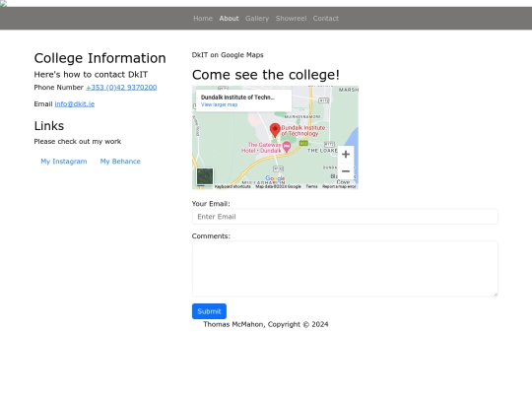The width and height of the screenshot is (532, 399).
Task: Open the Home navigation link
Action: pos(203,19)
